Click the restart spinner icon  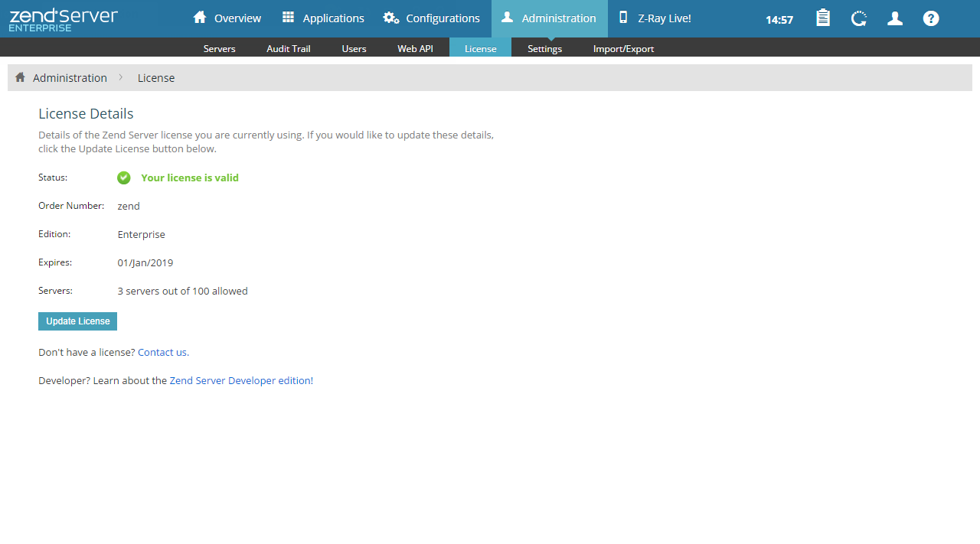click(859, 18)
